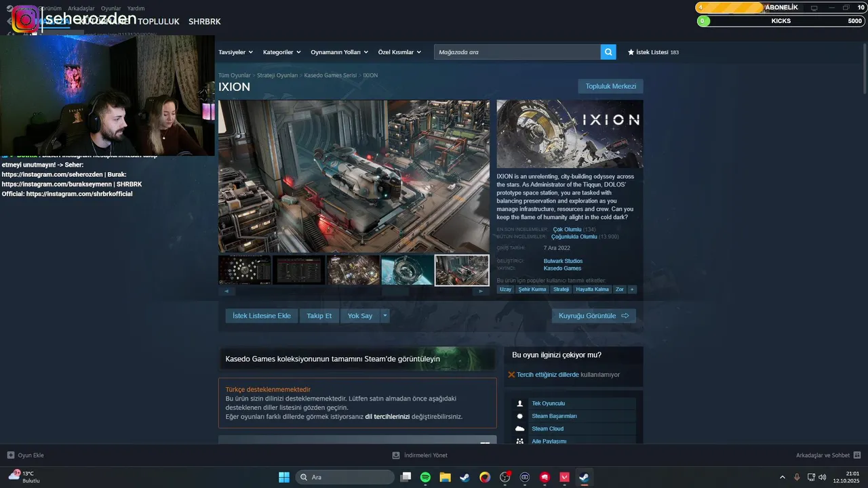Click the Strateji Oyunları breadcrumb
The image size is (868, 488).
(x=277, y=75)
